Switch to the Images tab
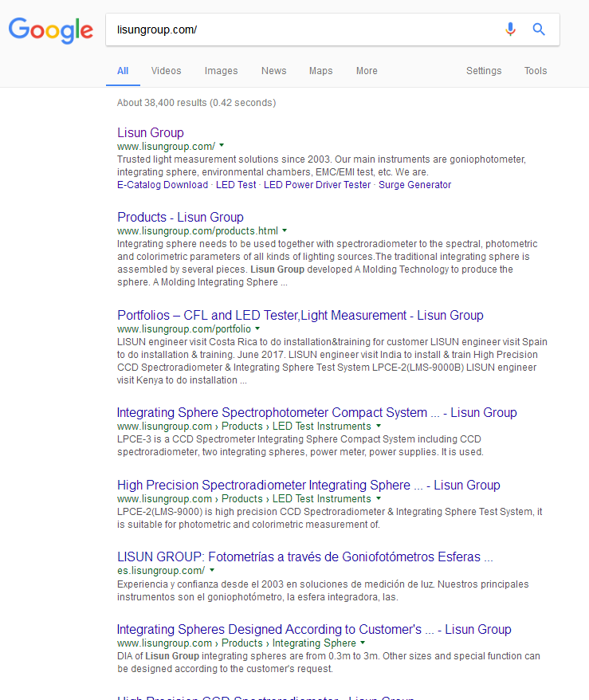The width and height of the screenshot is (589, 700). [x=221, y=71]
